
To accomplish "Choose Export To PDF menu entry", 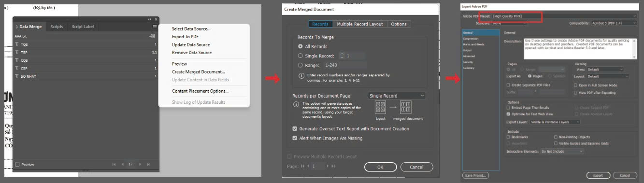I will click(x=186, y=37).
